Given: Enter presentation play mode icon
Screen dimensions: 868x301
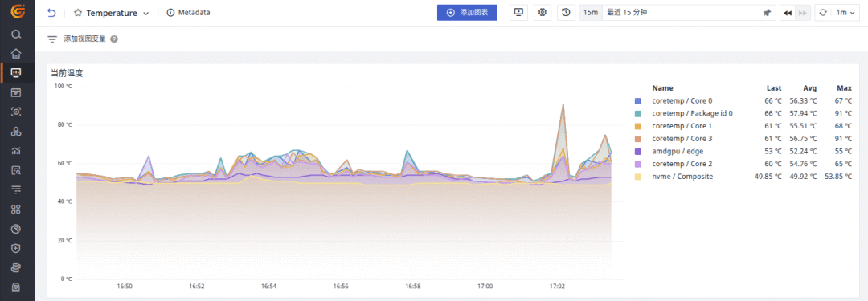Looking at the screenshot, I should pos(518,13).
